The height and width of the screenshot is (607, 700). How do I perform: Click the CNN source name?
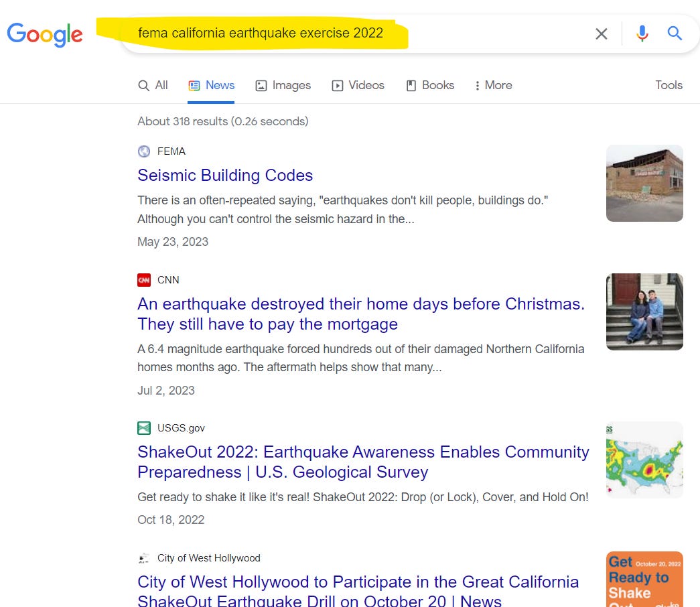(168, 280)
